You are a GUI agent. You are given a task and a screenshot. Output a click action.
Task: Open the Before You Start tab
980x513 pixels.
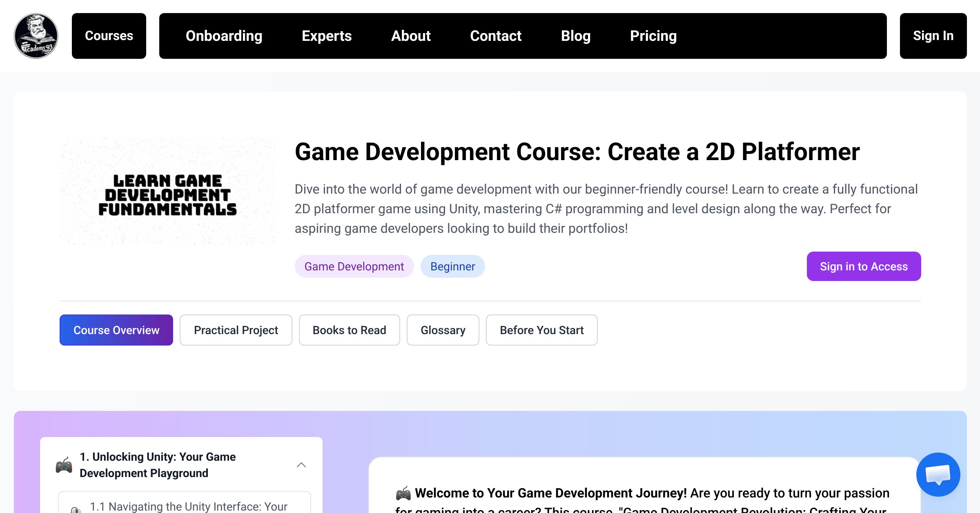click(542, 330)
